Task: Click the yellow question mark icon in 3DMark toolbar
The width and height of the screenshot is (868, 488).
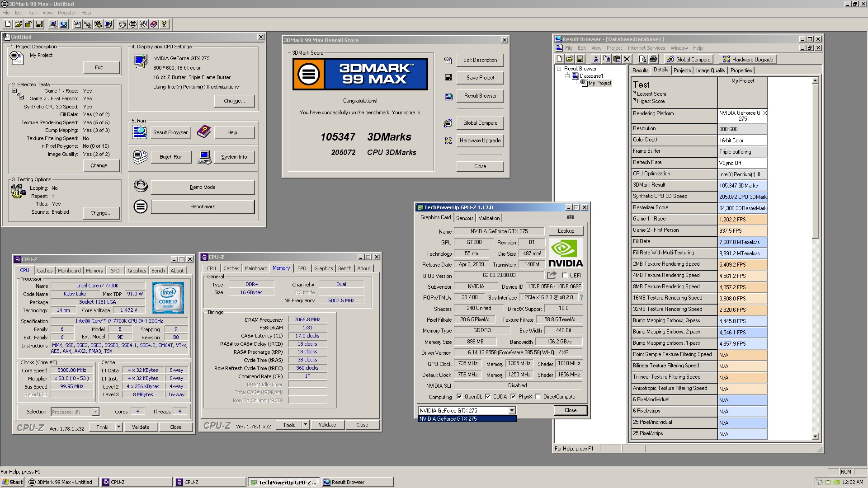Action: click(x=164, y=24)
